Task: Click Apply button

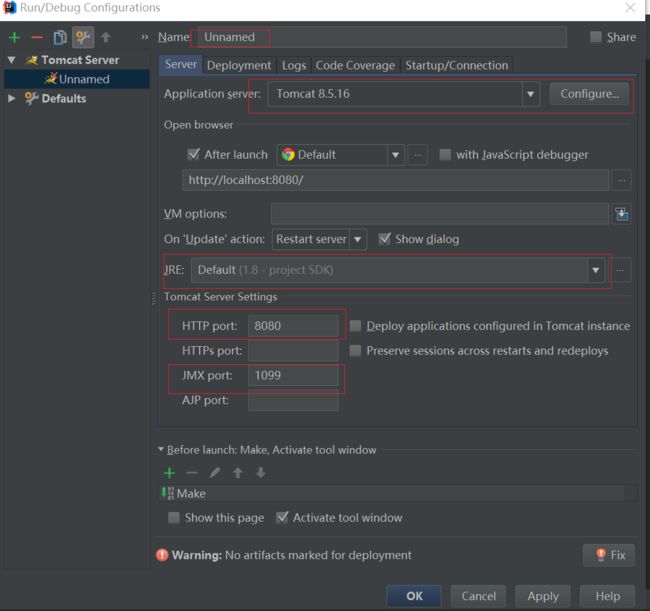Action: point(543,596)
